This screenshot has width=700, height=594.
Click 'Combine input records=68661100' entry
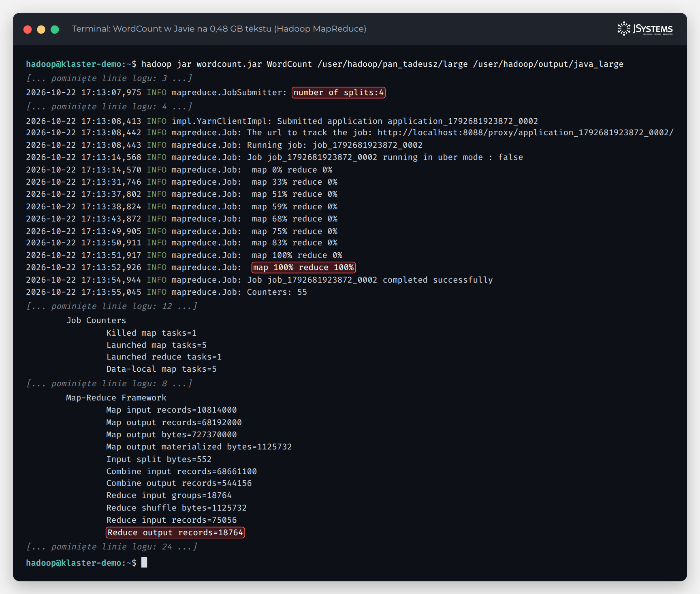[181, 471]
